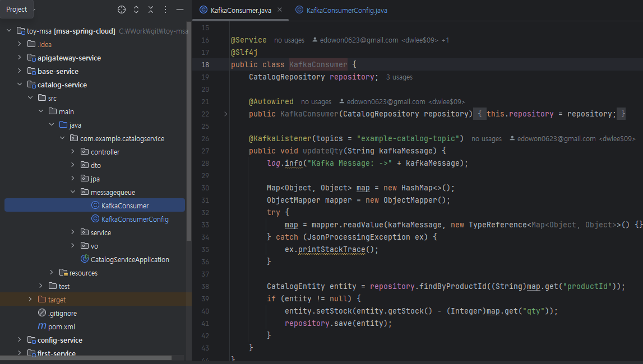
Task: Expand the controller package folder
Action: pos(73,152)
